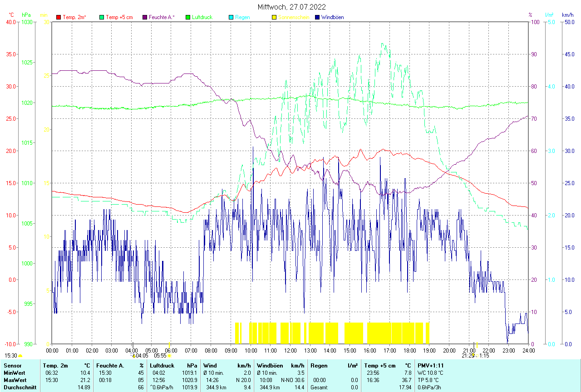Select the "24:00" time axis label

[528, 350]
